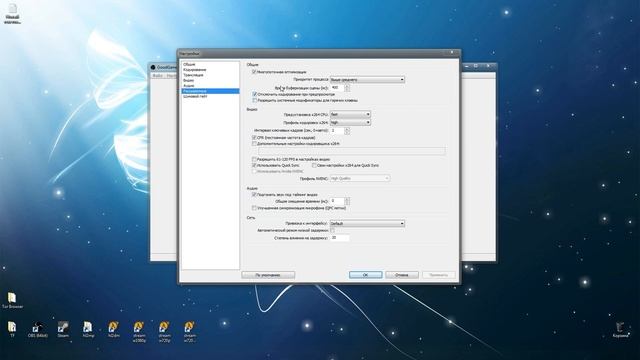Open the Tor Browser folder on desktop
The height and width of the screenshot is (360, 640).
coord(12,300)
